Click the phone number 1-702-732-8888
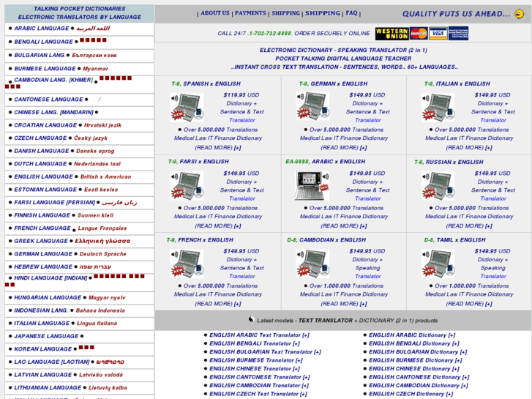This screenshot has width=532, height=399. click(x=271, y=34)
